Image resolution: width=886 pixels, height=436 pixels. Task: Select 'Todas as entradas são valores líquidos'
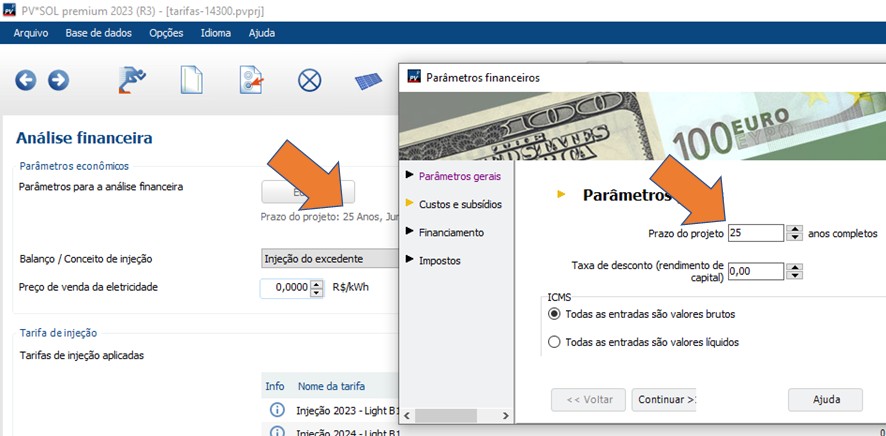point(555,342)
